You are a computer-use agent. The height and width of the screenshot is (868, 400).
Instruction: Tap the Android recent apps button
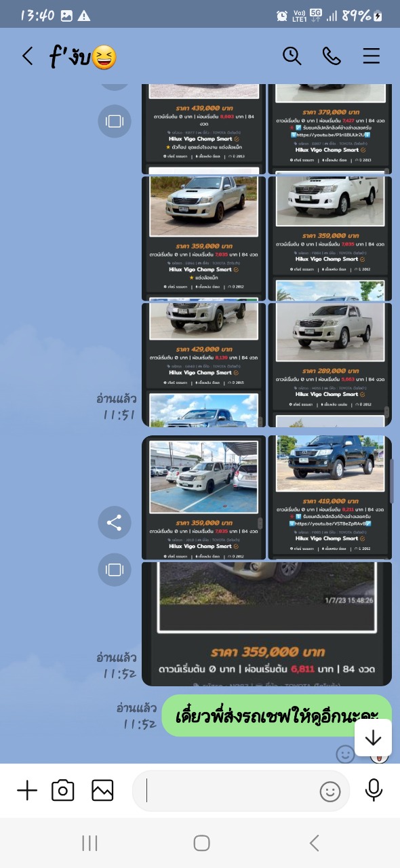[x=89, y=843]
